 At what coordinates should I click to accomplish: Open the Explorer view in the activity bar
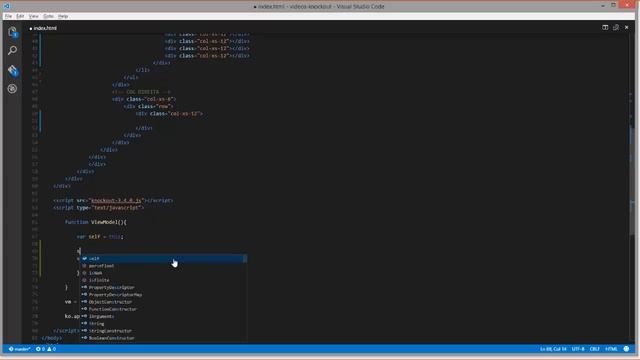pyautogui.click(x=12, y=32)
